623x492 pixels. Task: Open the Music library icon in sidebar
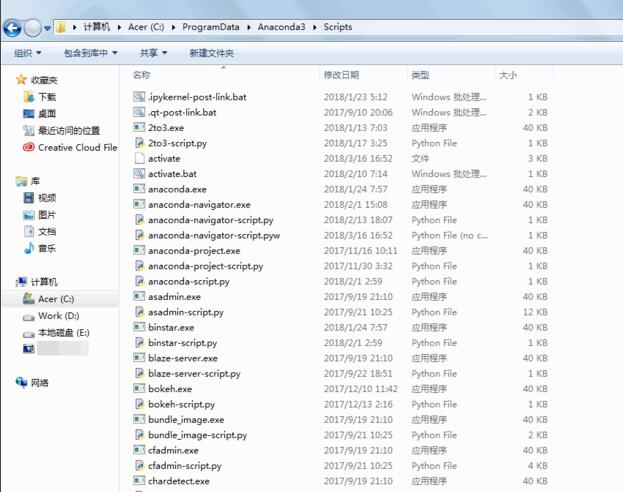(x=28, y=248)
